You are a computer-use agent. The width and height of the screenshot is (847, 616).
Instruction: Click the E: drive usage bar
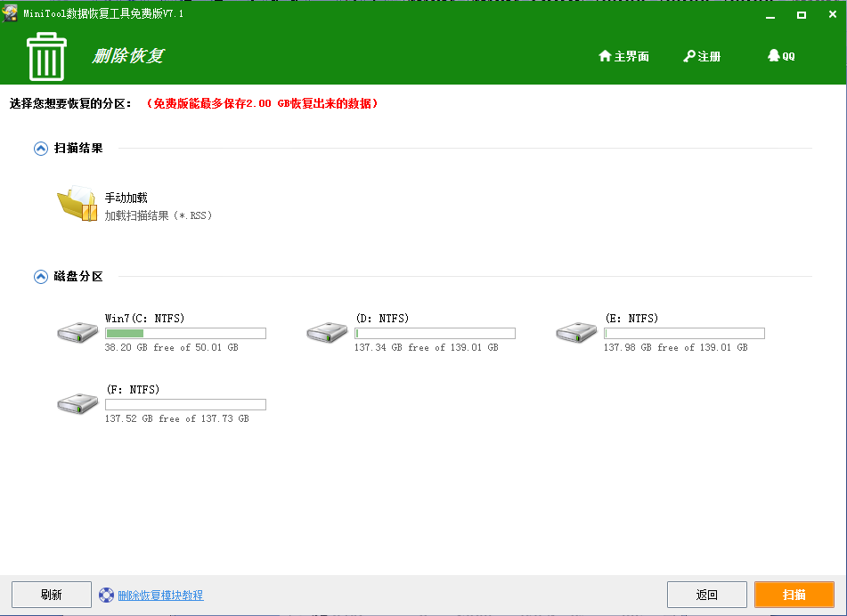[x=684, y=333]
